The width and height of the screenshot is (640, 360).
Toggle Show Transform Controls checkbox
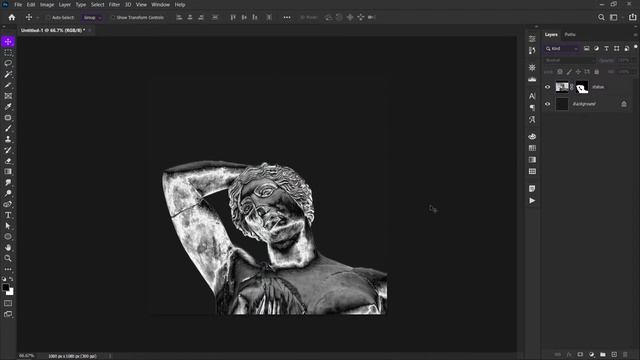113,18
